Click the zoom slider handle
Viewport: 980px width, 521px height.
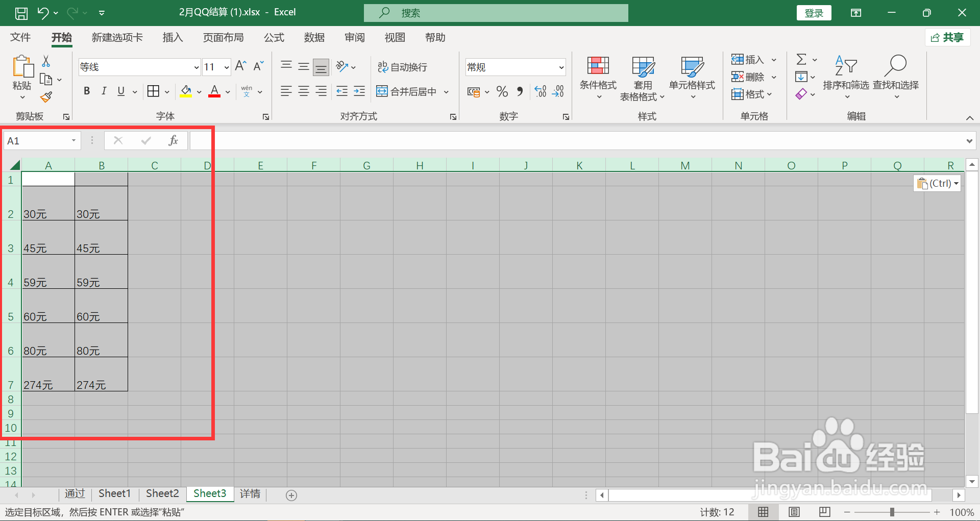click(892, 512)
